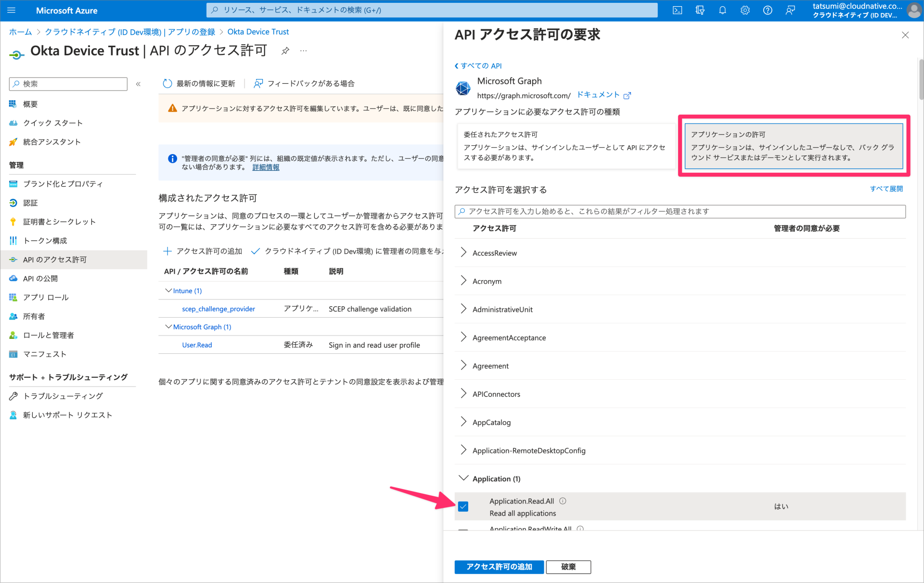The height and width of the screenshot is (583, 924).
Task: Pin the Okta Device Trust page
Action: pyautogui.click(x=285, y=51)
